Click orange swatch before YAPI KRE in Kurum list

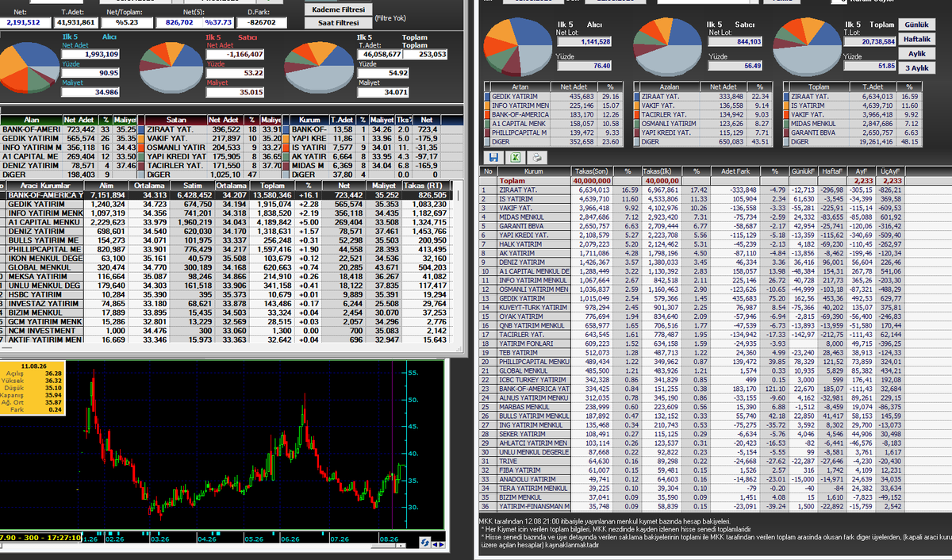pos(286,137)
